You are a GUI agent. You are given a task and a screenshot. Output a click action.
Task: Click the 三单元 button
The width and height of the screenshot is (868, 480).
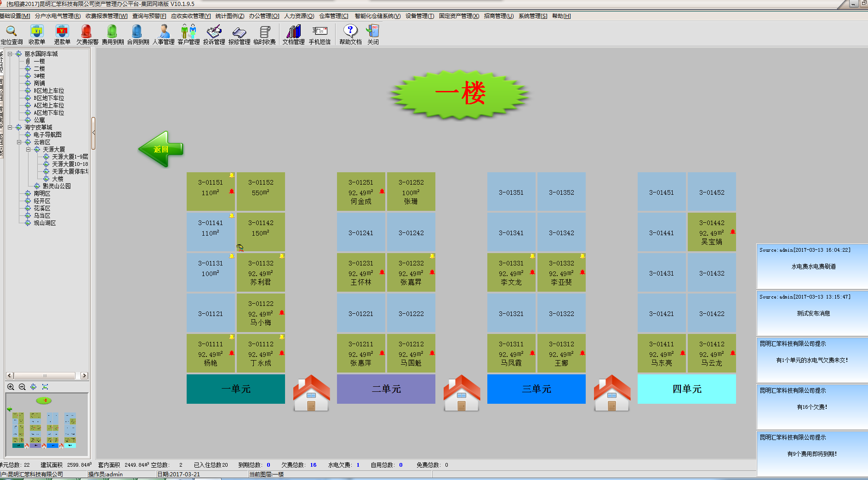(x=537, y=389)
